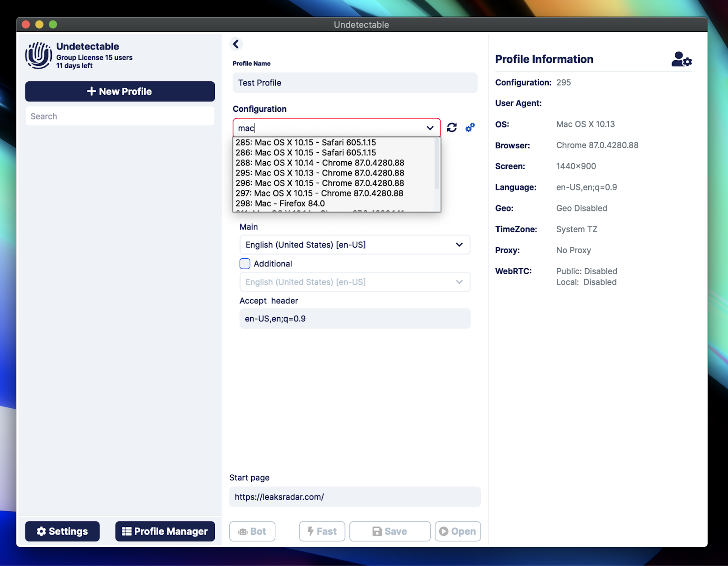Click the '11 days left' text

[74, 66]
